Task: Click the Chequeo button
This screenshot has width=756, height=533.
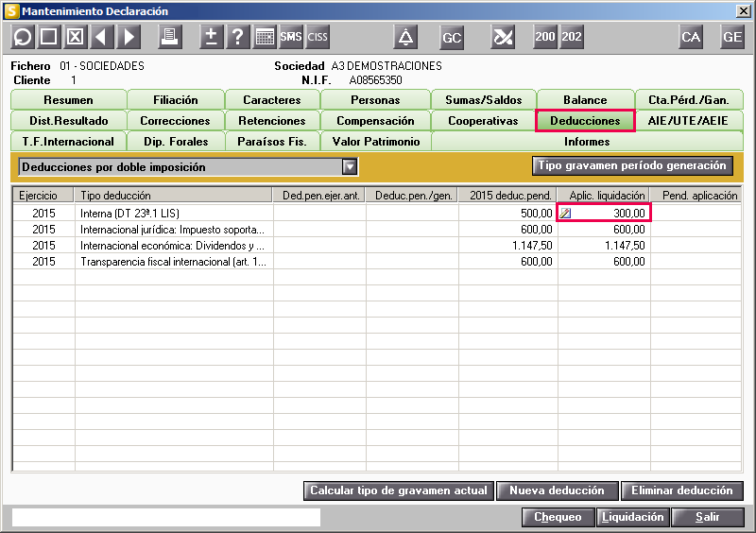Action: pos(558,517)
